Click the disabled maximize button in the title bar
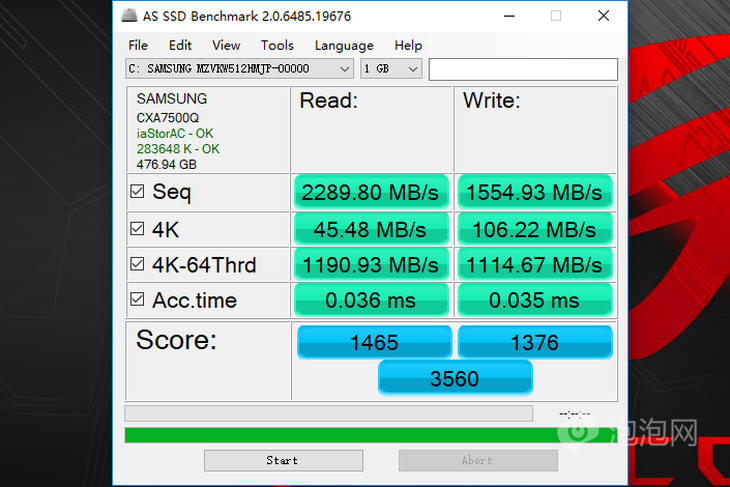730x487 pixels. pos(556,16)
